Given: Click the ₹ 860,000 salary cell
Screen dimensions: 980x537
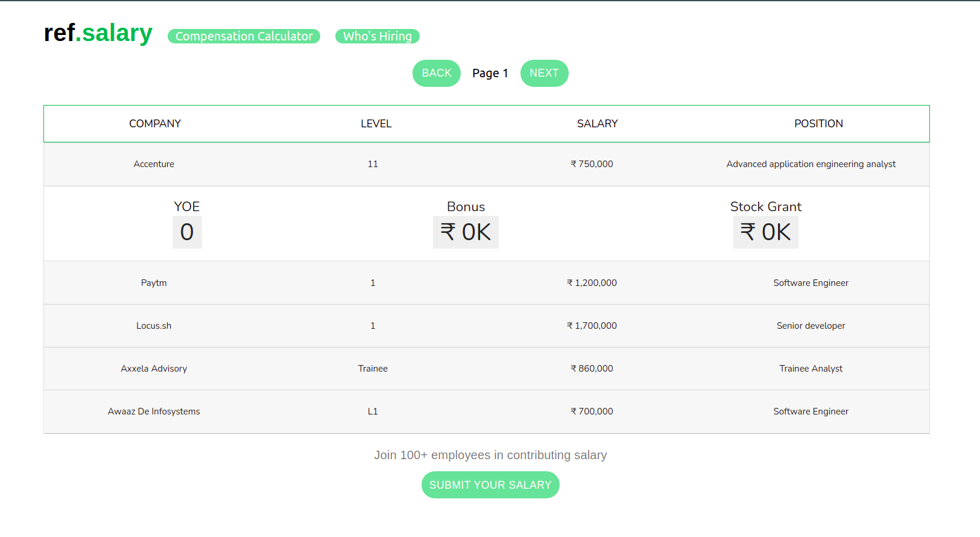Looking at the screenshot, I should point(592,369).
